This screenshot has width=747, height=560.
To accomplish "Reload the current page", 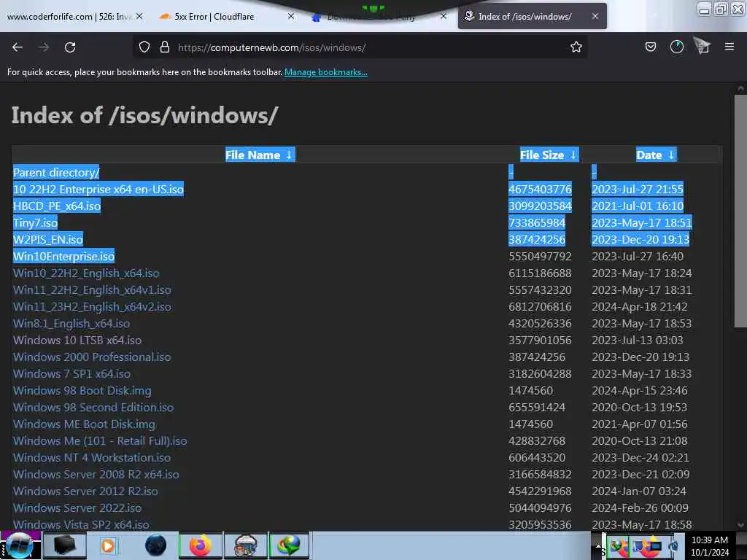I will tap(70, 47).
